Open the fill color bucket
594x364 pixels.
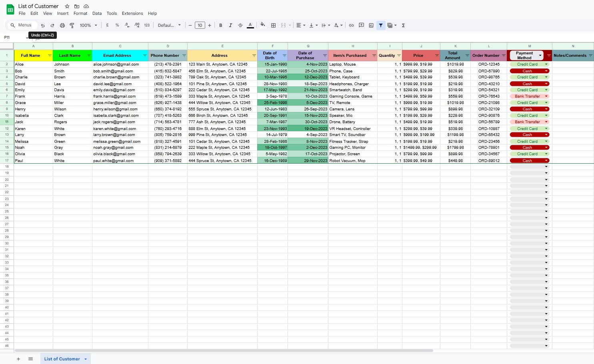(x=263, y=25)
